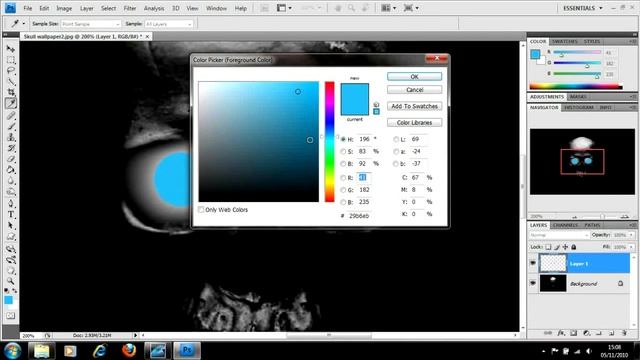Click the foreground color swatch in toolbox

[8, 300]
